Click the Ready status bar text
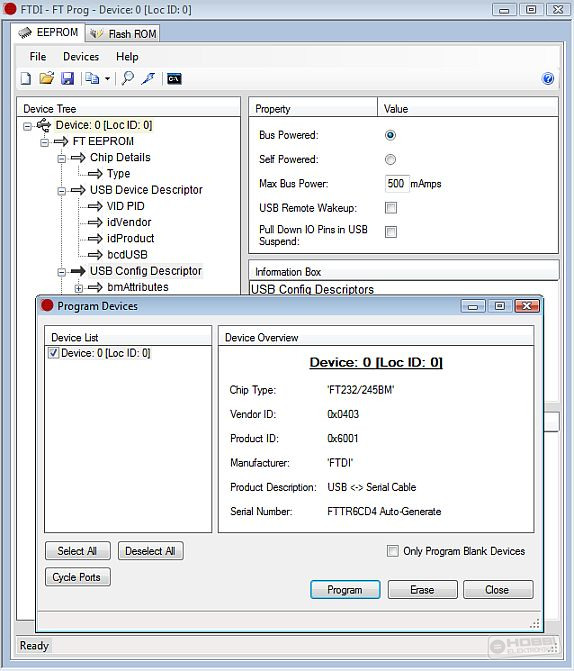The height and width of the screenshot is (671, 574). click(34, 645)
